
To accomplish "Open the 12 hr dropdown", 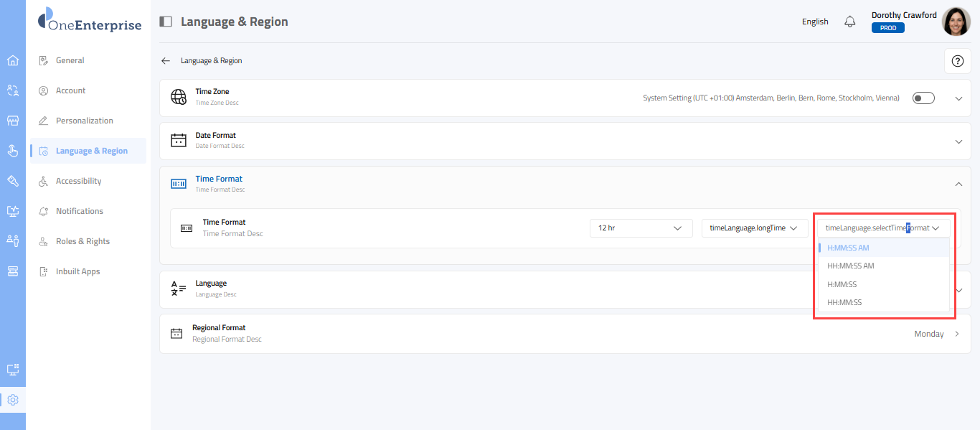I will [640, 228].
